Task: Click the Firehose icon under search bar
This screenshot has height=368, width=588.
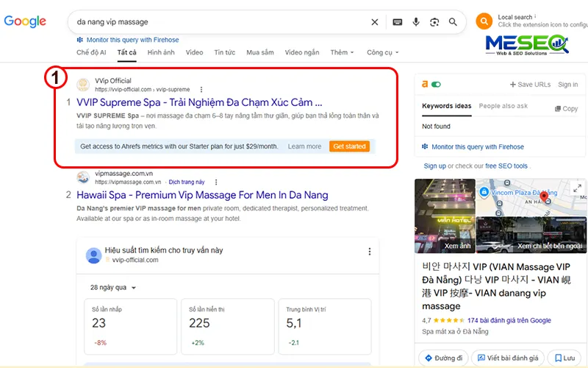Action: 80,40
